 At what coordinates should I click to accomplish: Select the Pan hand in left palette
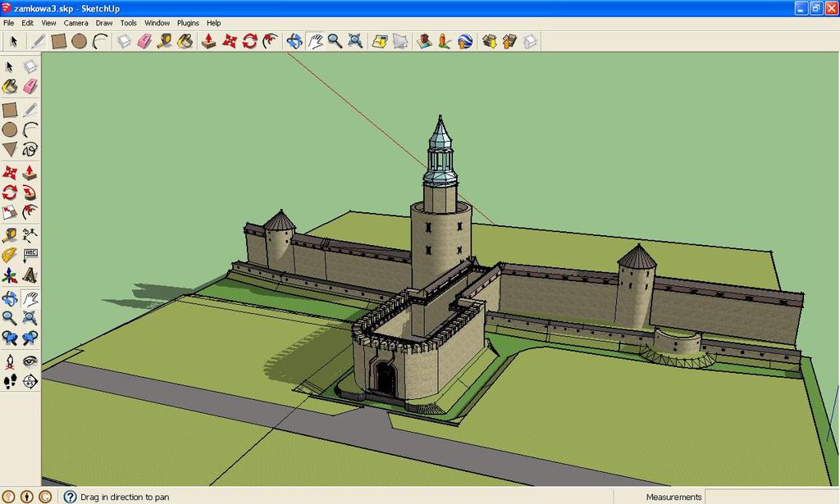click(30, 299)
